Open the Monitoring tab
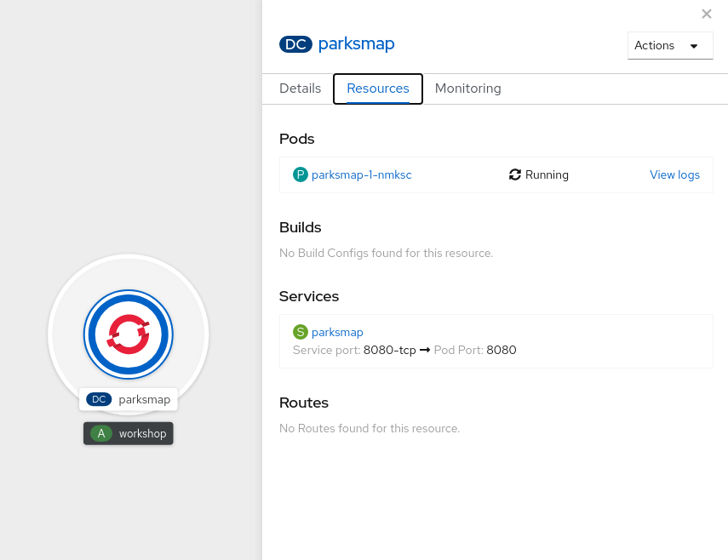This screenshot has height=560, width=728. coord(467,89)
